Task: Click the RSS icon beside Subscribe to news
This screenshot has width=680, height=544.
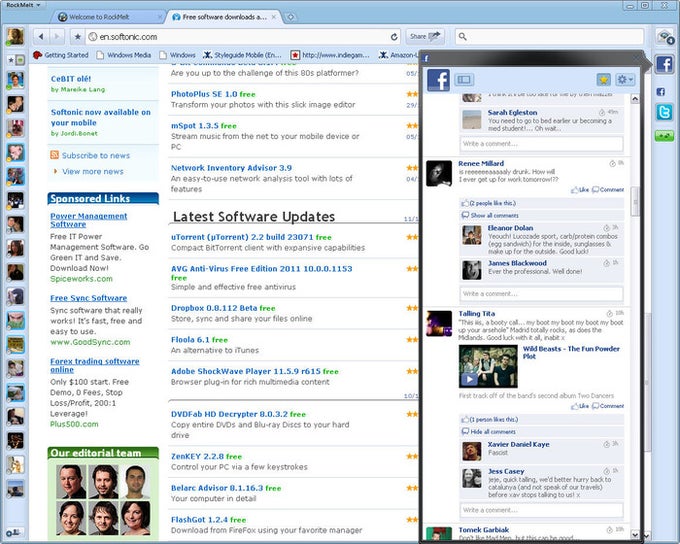Action: [54, 155]
